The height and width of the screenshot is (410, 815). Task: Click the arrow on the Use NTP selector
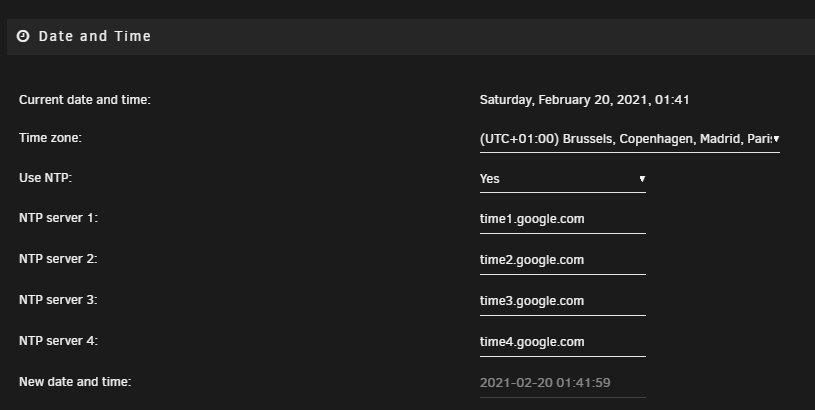click(642, 179)
